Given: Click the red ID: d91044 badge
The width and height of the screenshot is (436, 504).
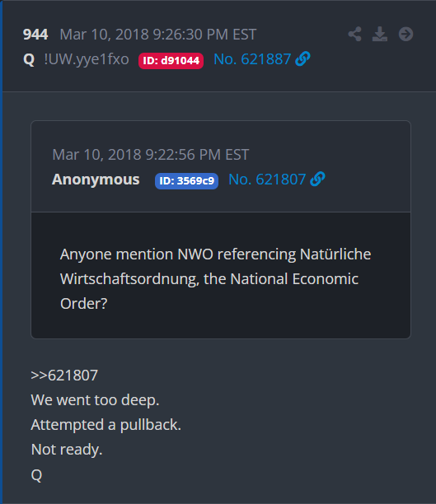Looking at the screenshot, I should 171,60.
